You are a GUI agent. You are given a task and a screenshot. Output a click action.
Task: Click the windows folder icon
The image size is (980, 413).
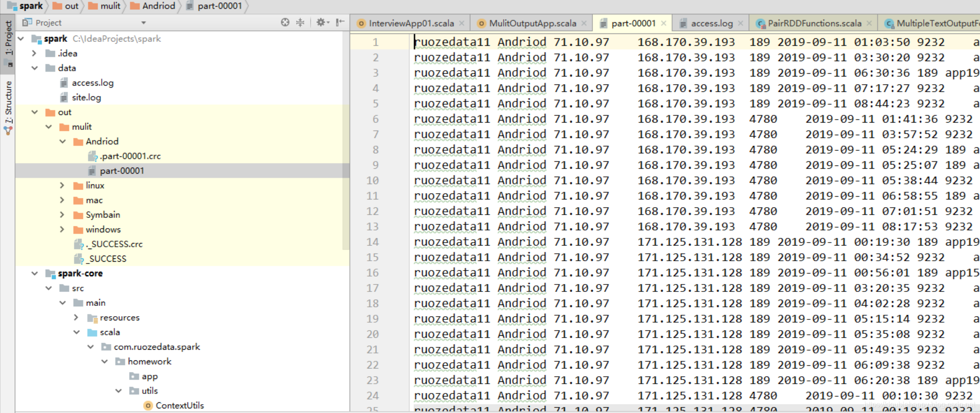[x=78, y=230]
